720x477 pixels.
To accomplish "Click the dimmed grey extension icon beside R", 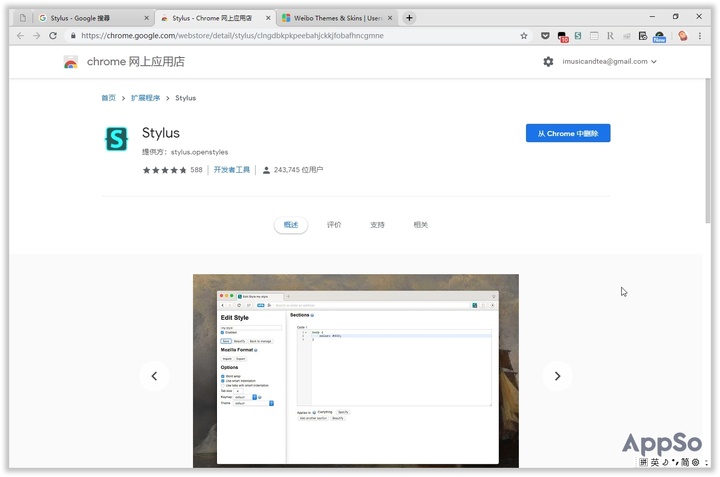I will tap(626, 36).
